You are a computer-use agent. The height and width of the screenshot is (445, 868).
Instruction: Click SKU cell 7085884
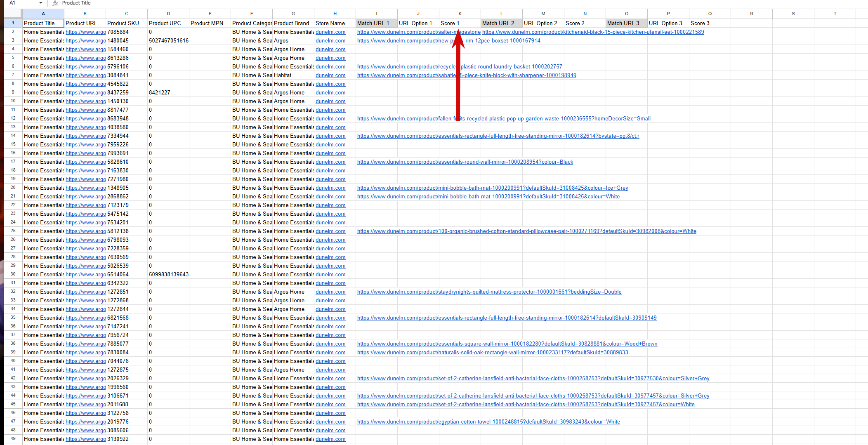tap(127, 32)
